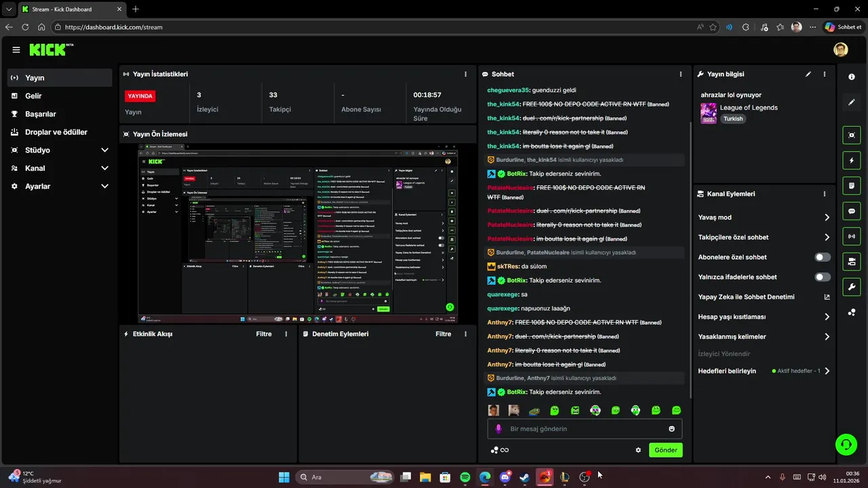
Task: Click the purple microphone icon in the chat input
Action: pyautogui.click(x=498, y=429)
